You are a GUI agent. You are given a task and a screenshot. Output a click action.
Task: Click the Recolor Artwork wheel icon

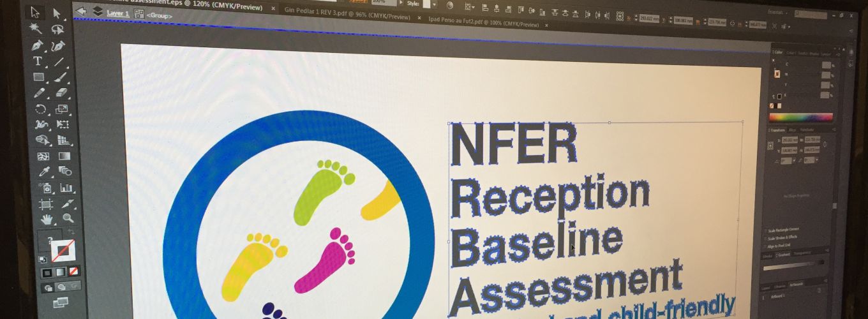450,6
